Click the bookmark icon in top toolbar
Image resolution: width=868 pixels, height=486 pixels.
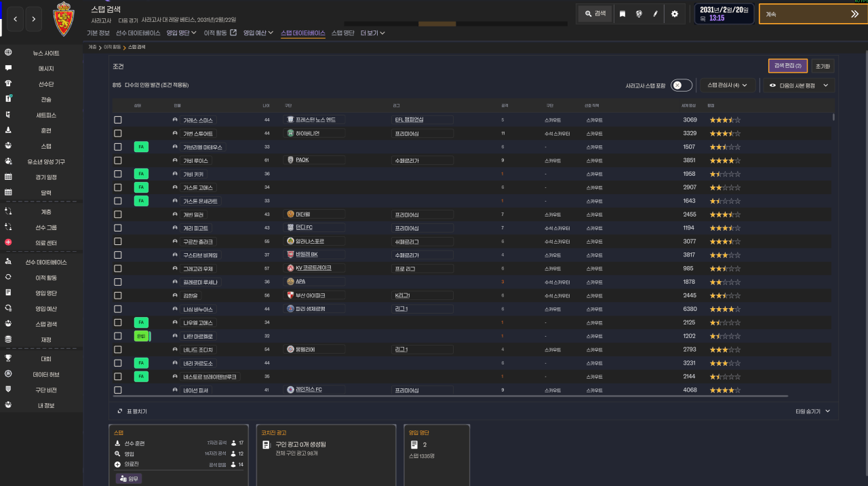(623, 14)
